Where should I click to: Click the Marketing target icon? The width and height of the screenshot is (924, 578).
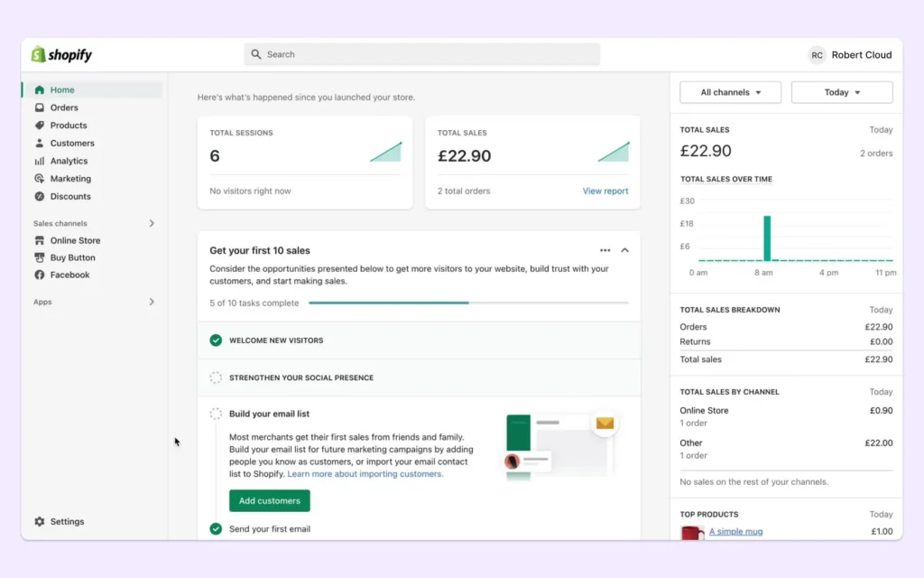tap(40, 178)
